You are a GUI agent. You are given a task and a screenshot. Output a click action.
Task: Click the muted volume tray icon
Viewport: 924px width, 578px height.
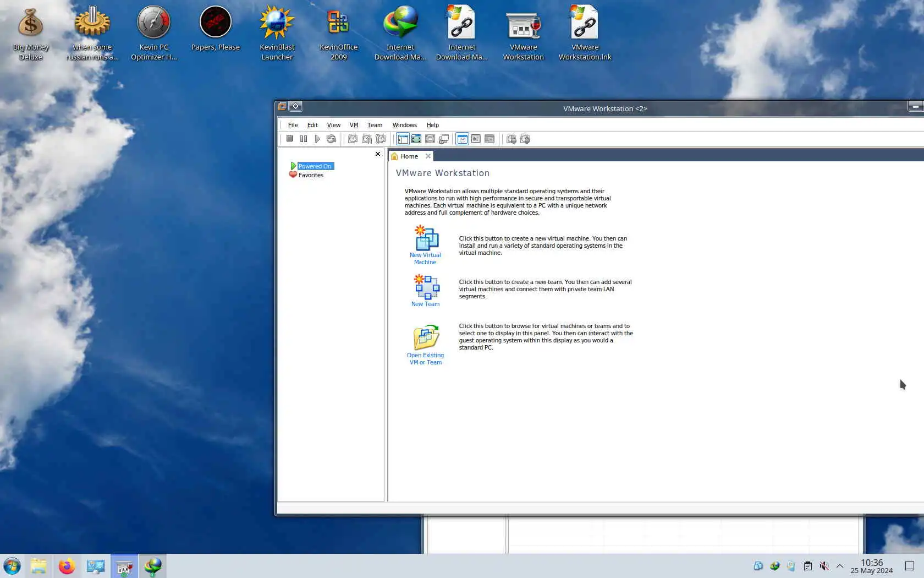coord(824,566)
